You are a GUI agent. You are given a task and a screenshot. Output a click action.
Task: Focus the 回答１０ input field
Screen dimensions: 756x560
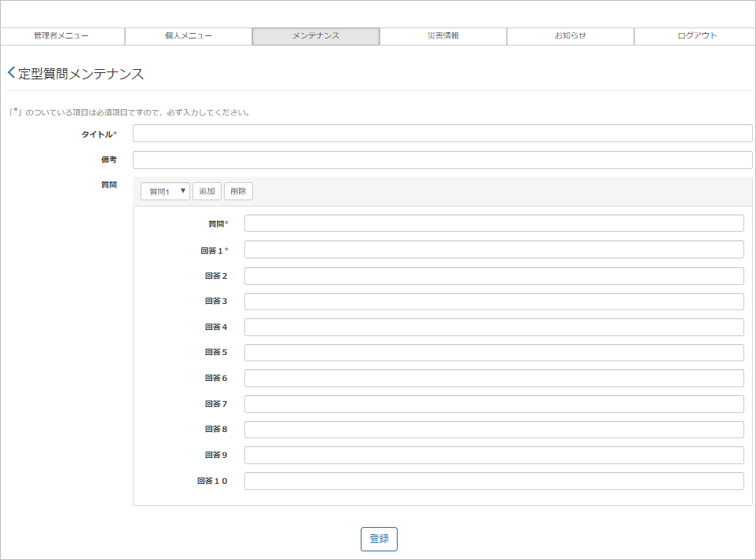click(x=494, y=481)
